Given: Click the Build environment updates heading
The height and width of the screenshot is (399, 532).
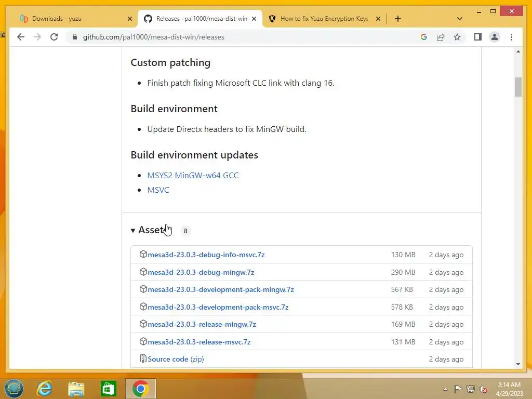Looking at the screenshot, I should point(194,155).
